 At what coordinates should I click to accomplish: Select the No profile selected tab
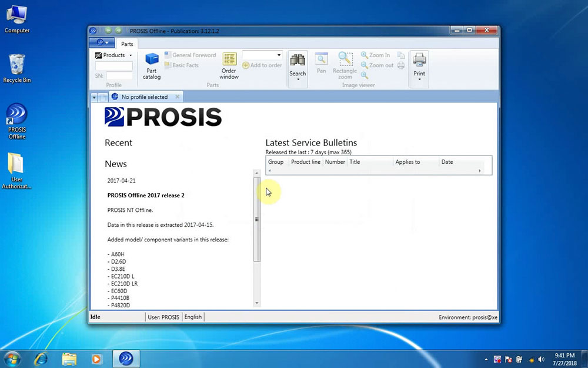(x=144, y=97)
